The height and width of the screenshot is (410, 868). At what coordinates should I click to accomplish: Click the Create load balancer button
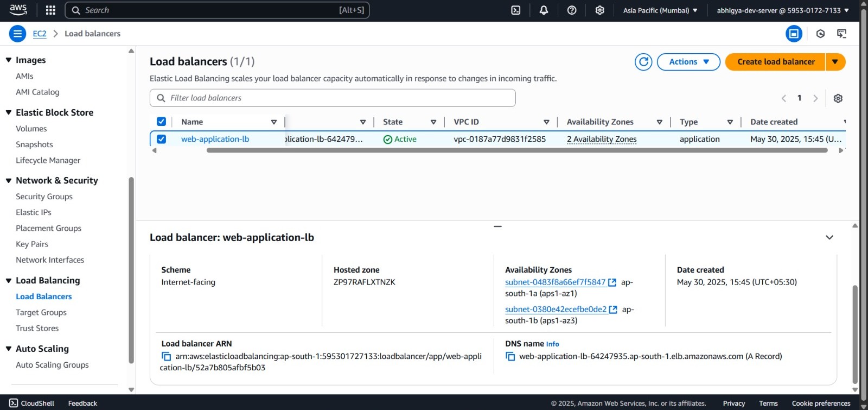[776, 62]
